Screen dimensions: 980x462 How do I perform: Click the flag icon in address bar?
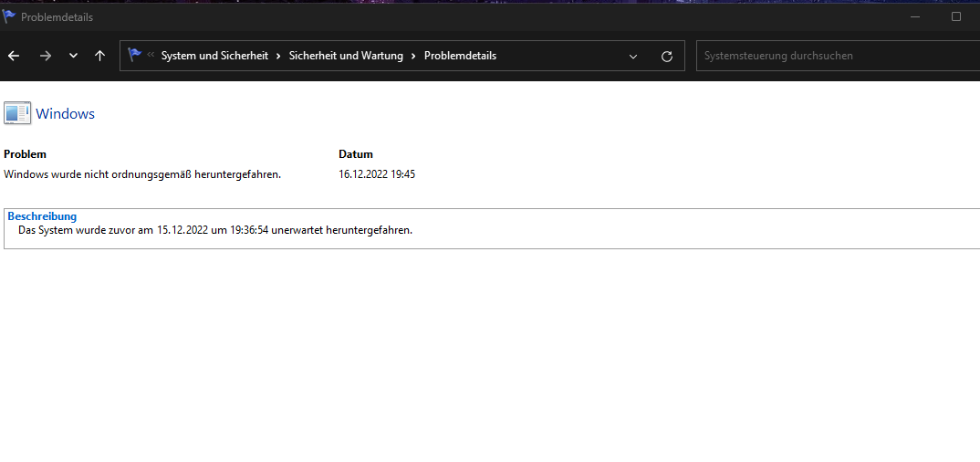tap(134, 55)
